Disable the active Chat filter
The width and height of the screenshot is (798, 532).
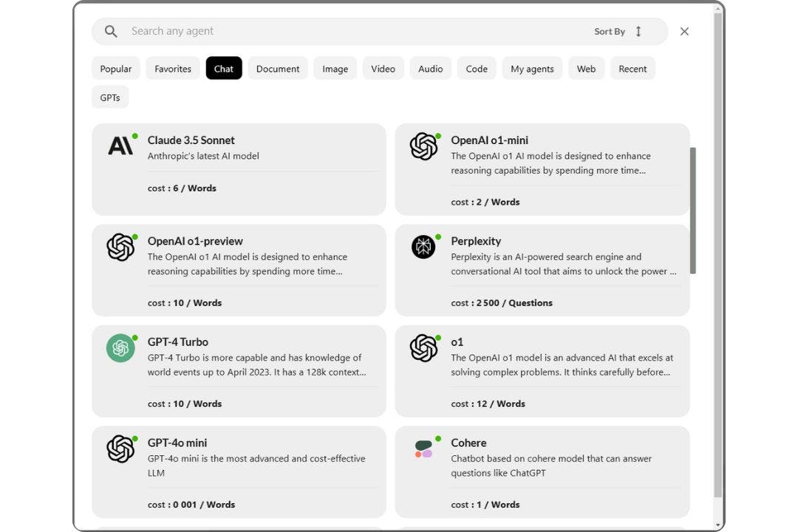pos(223,68)
